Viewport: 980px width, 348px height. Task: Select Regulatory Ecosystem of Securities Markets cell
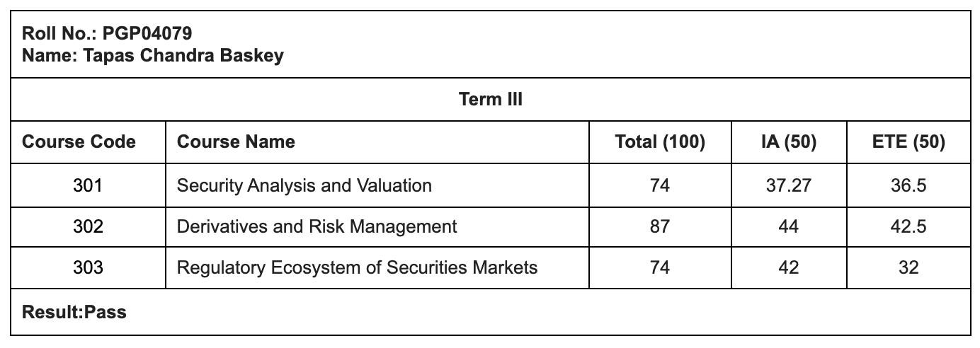click(x=357, y=267)
